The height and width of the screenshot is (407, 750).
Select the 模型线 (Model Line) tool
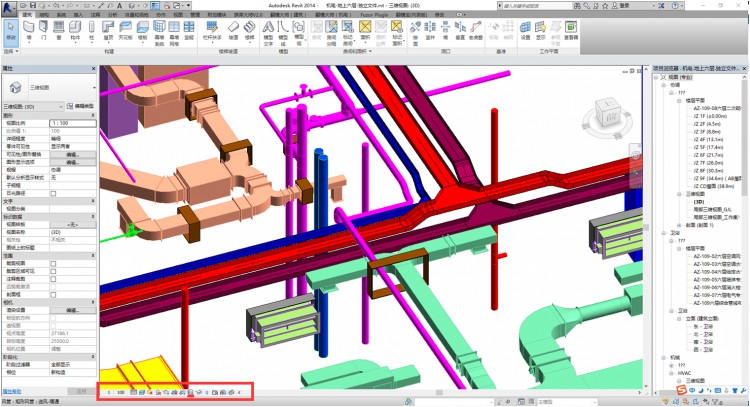(283, 33)
